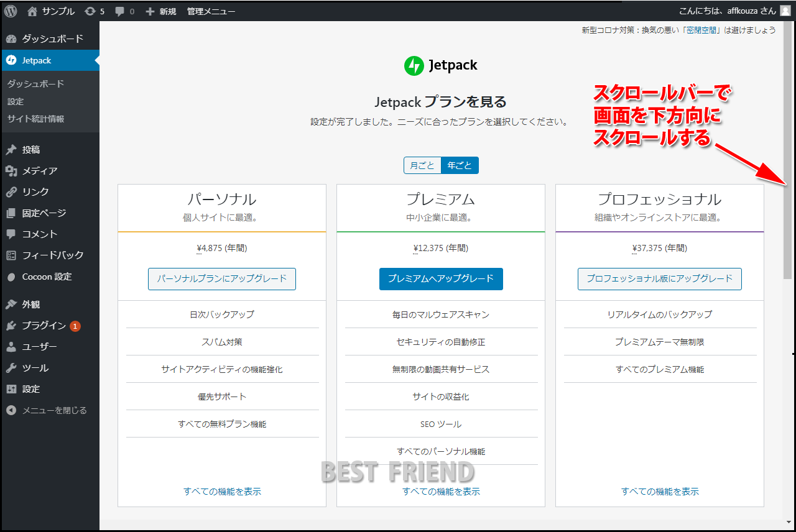
Task: Click the 新規 plus button
Action: coord(160,11)
